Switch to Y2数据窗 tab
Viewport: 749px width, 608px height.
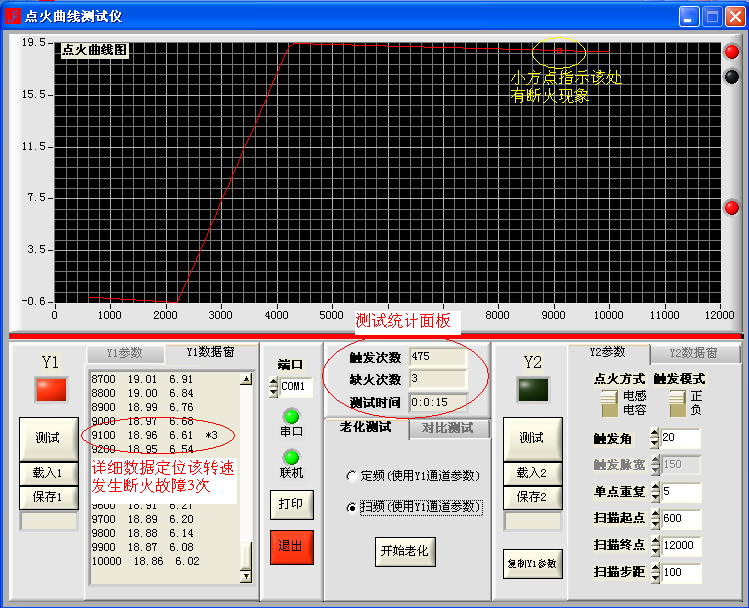[x=694, y=353]
